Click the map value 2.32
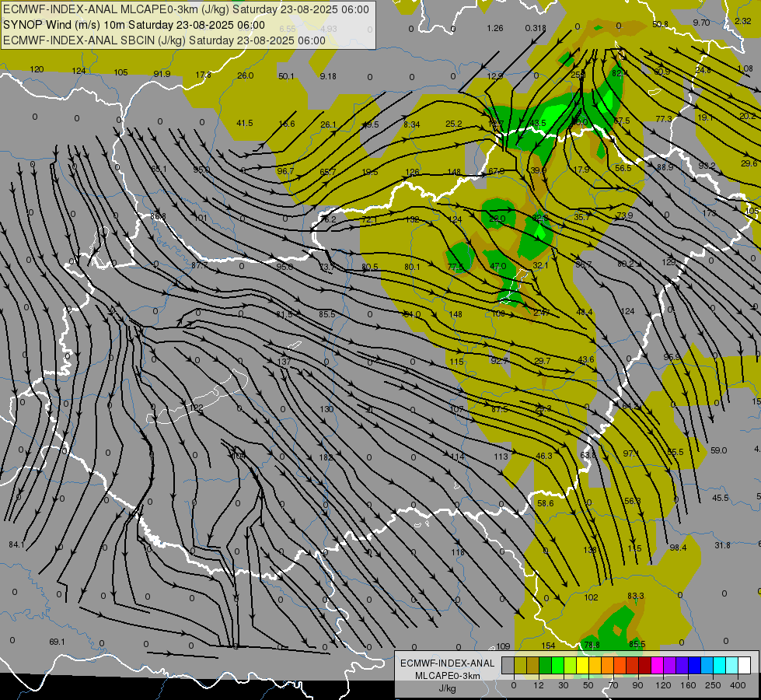Viewport: 761px width, 700px height. 743,21
